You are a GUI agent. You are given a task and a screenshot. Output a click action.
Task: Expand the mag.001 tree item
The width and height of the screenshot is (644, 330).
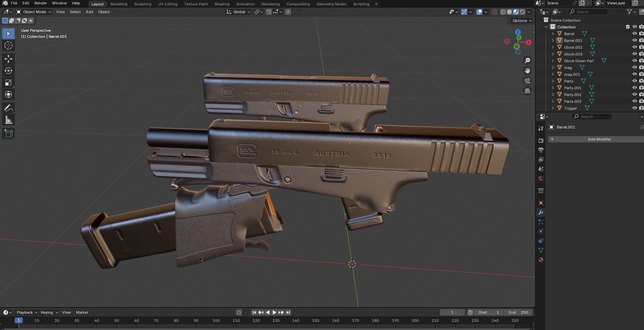click(x=553, y=74)
